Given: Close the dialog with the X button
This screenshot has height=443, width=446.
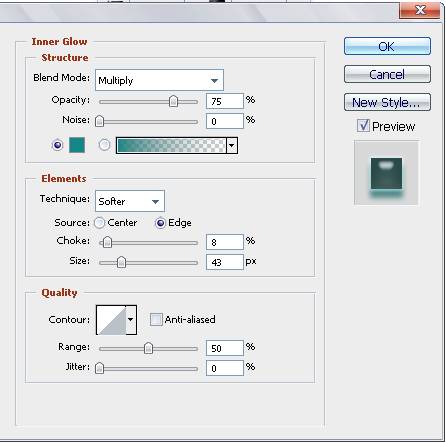Looking at the screenshot, I should coord(420,10).
